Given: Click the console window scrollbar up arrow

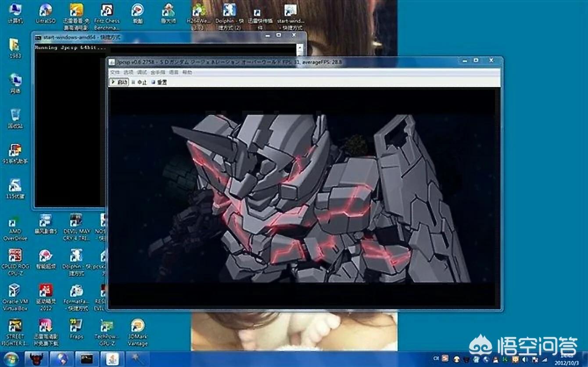Looking at the screenshot, I should pos(300,48).
